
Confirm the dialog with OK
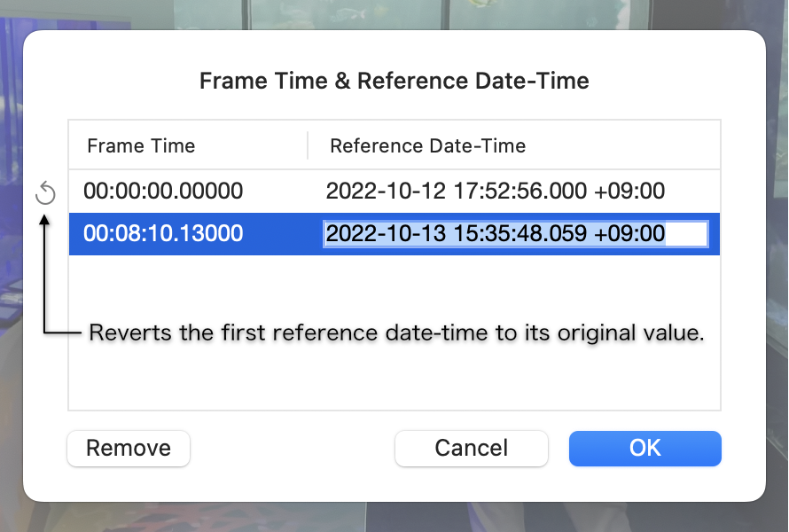coord(644,449)
